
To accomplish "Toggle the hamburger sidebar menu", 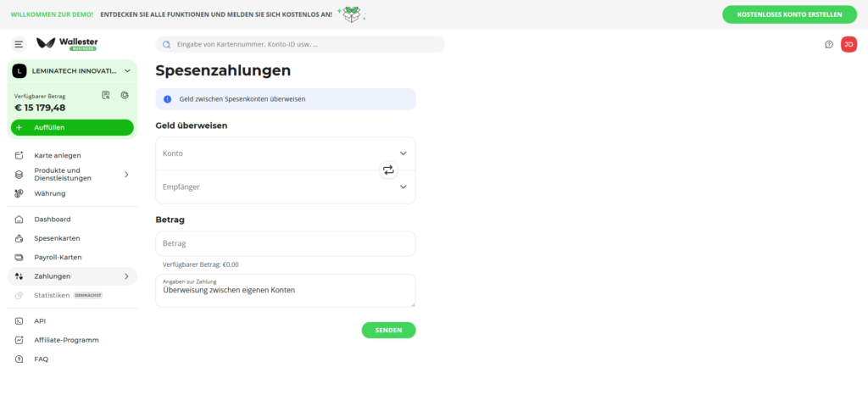I will tap(19, 44).
